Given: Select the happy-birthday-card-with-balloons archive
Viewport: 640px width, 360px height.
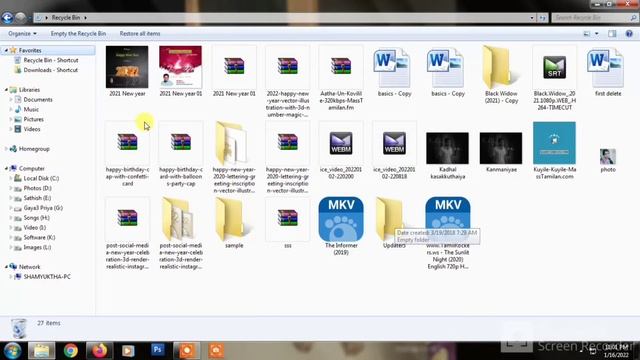Looking at the screenshot, I should point(180,142).
